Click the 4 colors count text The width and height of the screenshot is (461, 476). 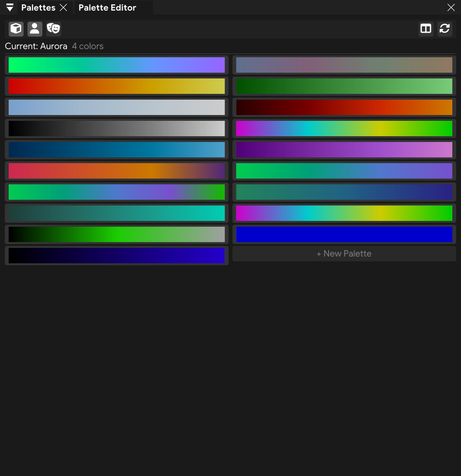[x=88, y=46]
